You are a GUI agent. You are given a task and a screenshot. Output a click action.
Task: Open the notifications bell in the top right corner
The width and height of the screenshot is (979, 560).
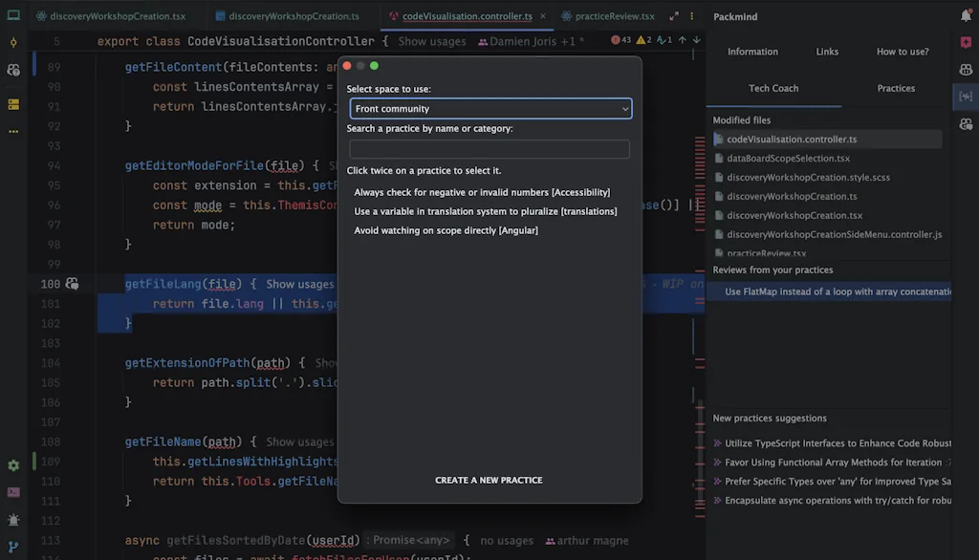[x=967, y=13]
